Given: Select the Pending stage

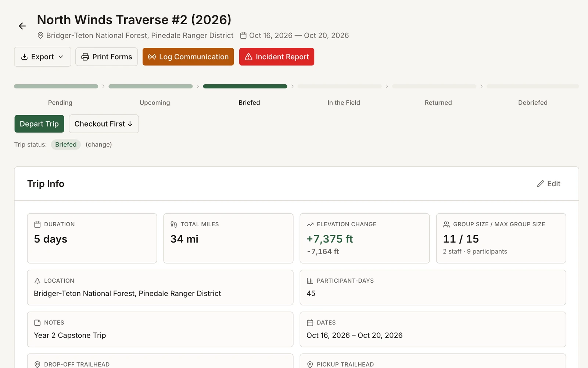Looking at the screenshot, I should [60, 103].
